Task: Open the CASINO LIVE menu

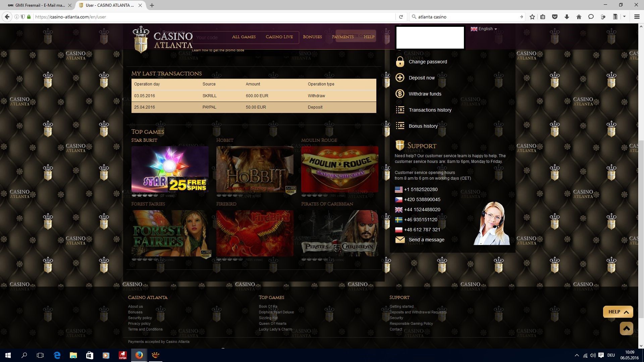Action: [279, 37]
